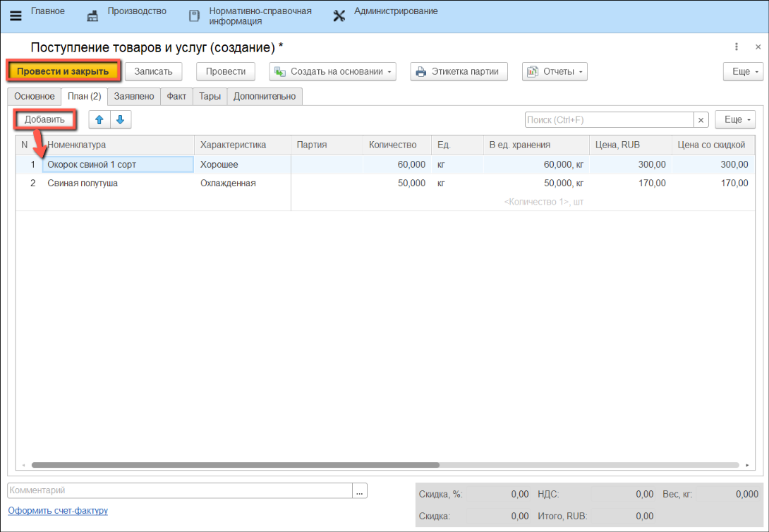Open the hamburger main menu icon
This screenshot has height=532, width=769.
[16, 16]
